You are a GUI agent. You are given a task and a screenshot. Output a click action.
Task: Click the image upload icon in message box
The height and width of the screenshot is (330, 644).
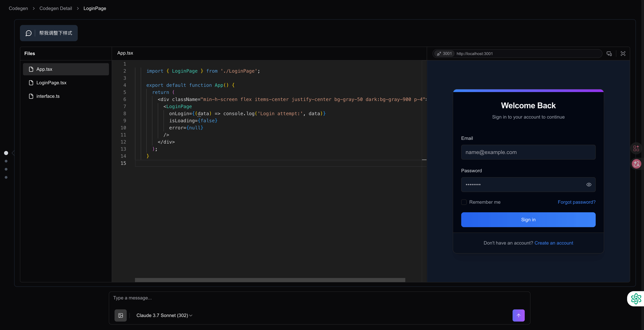click(120, 315)
